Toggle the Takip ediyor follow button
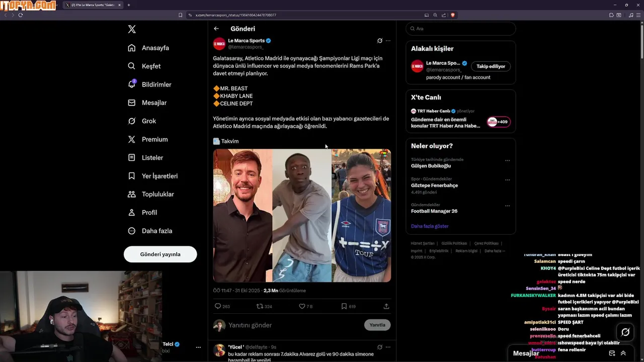644x362 pixels. pyautogui.click(x=491, y=66)
